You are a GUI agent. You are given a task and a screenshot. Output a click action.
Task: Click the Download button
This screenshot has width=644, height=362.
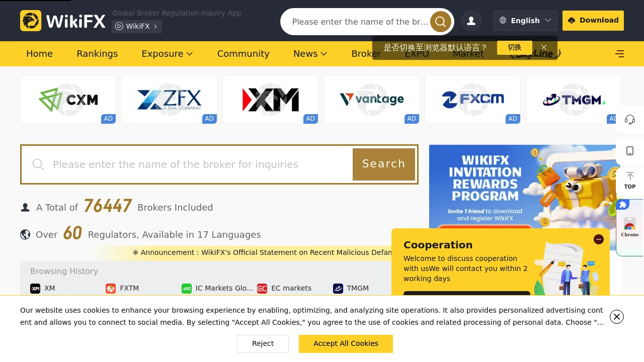(593, 21)
